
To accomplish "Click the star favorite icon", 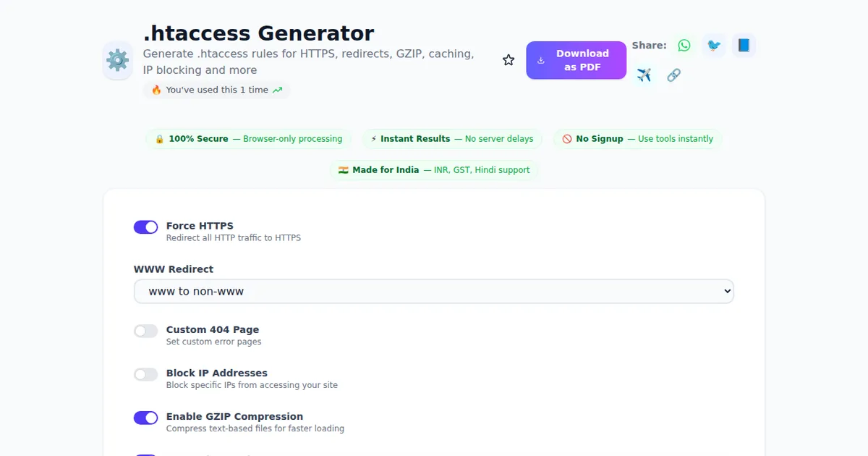I will pyautogui.click(x=509, y=60).
